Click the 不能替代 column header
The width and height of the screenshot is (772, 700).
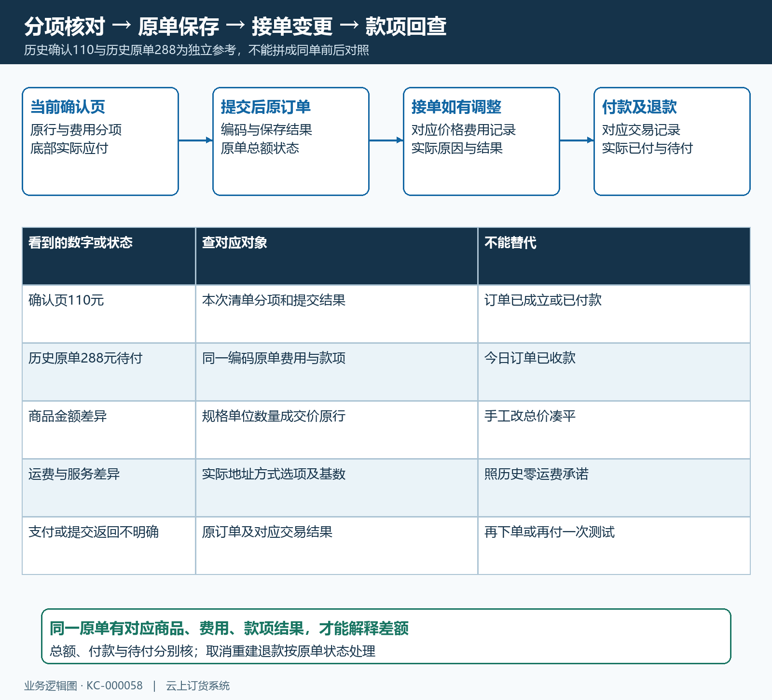(614, 256)
